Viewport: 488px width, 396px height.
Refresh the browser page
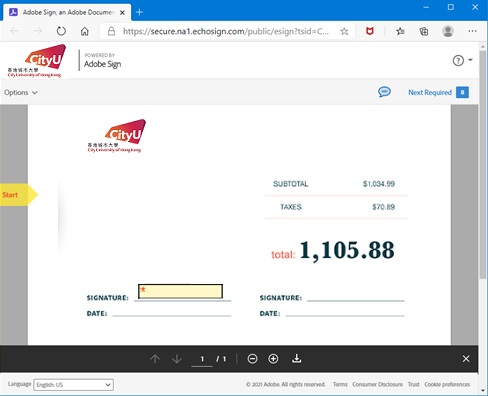61,31
